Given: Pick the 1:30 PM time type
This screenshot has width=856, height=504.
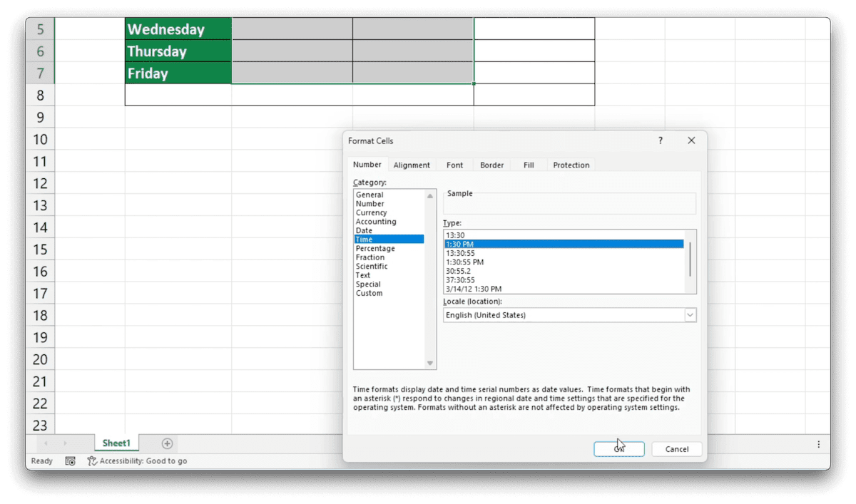Looking at the screenshot, I should point(564,244).
